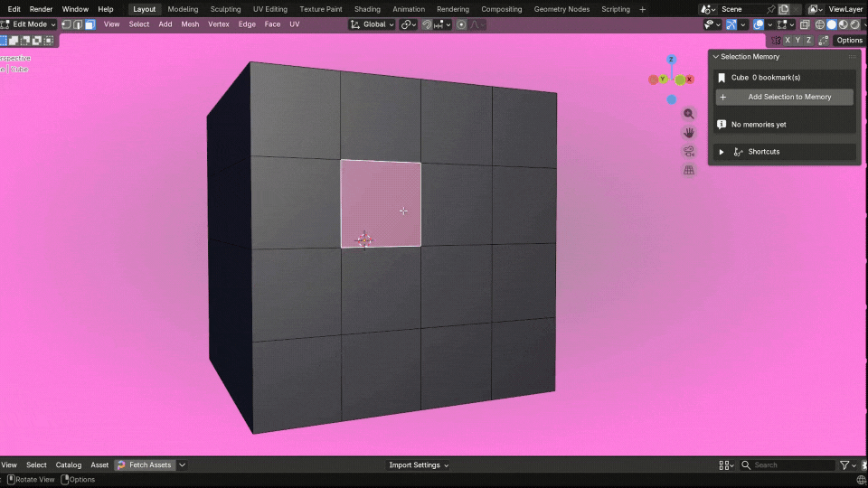Toggle mesh mirror Y axis

797,41
